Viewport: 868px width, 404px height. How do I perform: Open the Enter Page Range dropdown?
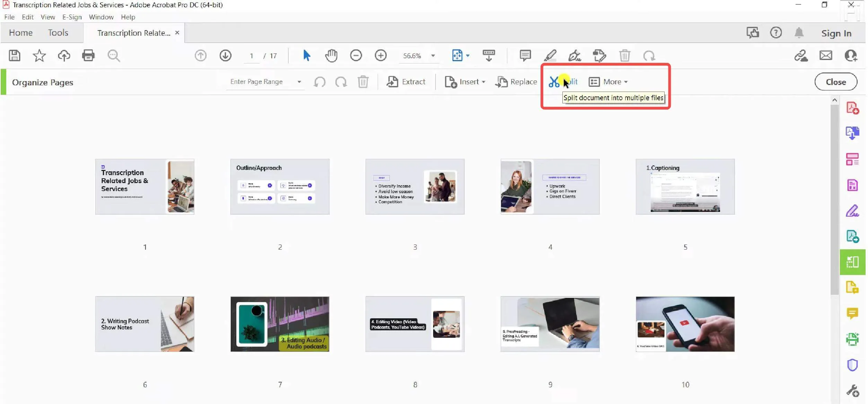266,81
